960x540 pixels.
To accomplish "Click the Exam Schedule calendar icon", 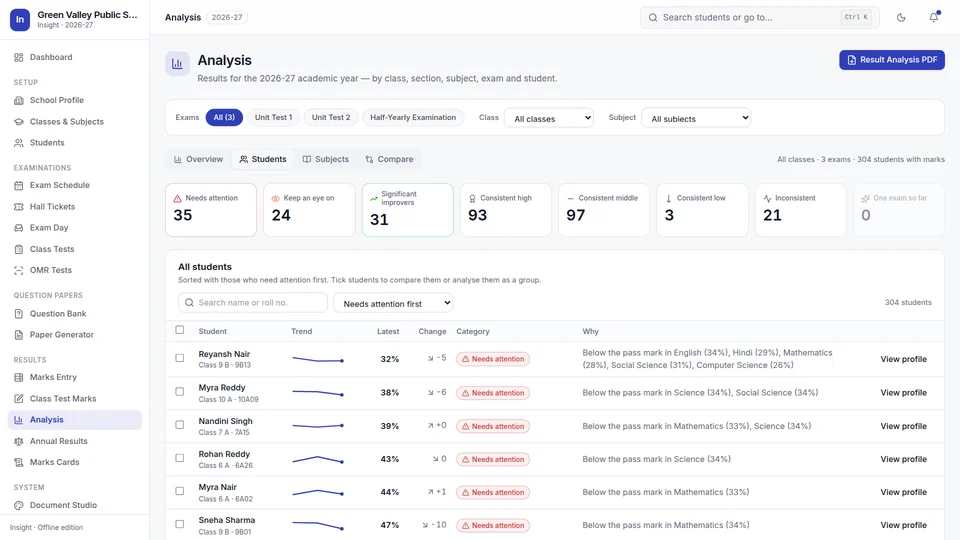I will 18,185.
